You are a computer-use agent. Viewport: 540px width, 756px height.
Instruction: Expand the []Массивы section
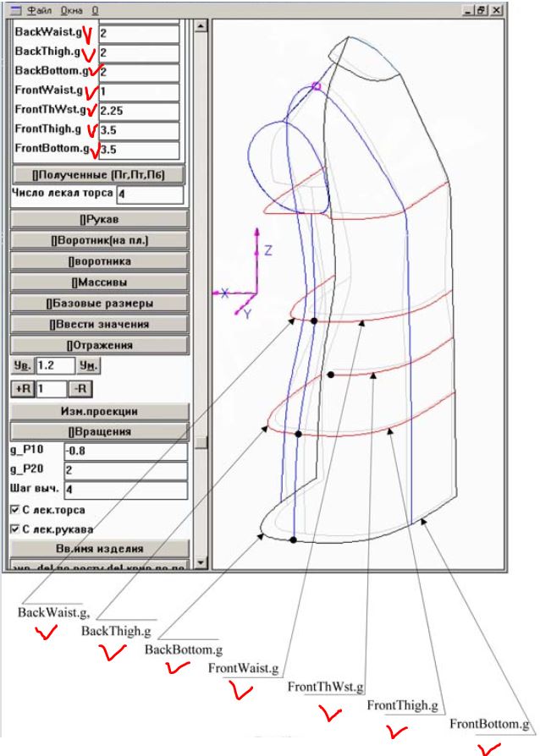coord(99,282)
